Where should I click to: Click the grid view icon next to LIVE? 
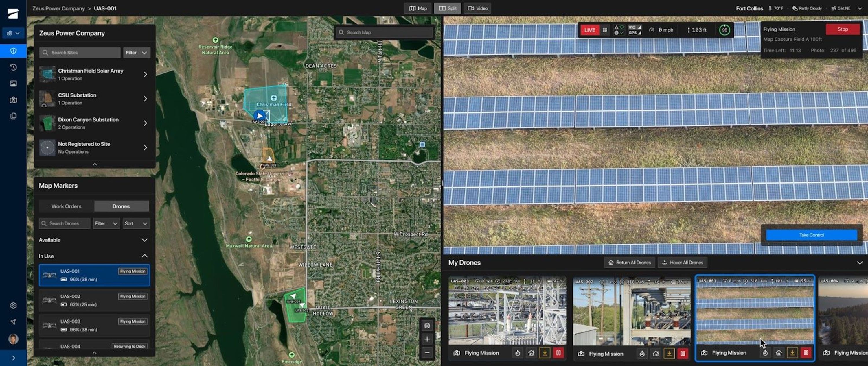[605, 30]
